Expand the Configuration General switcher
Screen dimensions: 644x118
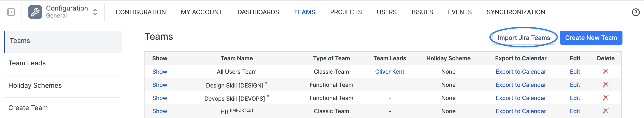pos(95,12)
